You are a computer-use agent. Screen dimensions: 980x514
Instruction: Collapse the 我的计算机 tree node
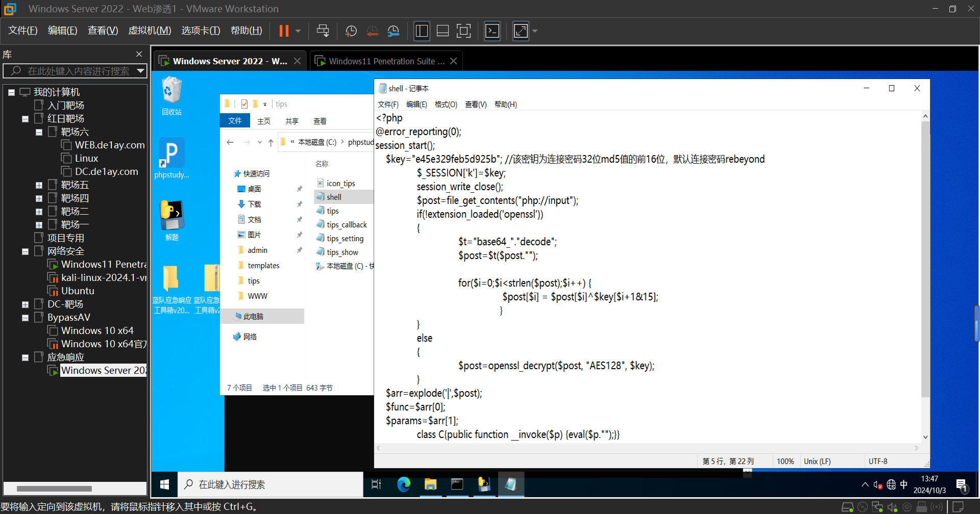coord(11,92)
